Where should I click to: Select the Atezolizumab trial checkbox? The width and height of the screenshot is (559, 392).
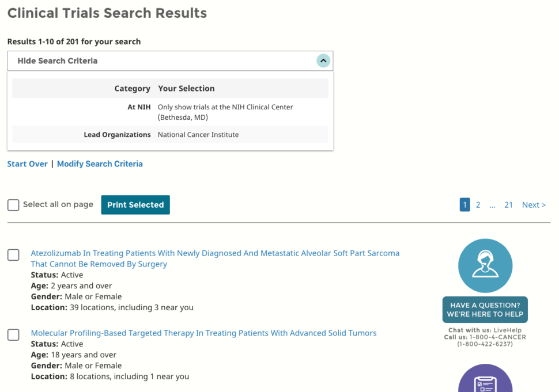pos(13,254)
